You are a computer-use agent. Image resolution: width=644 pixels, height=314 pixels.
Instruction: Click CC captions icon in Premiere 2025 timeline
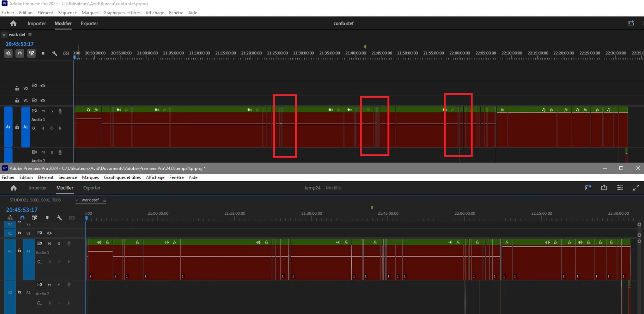66,53
